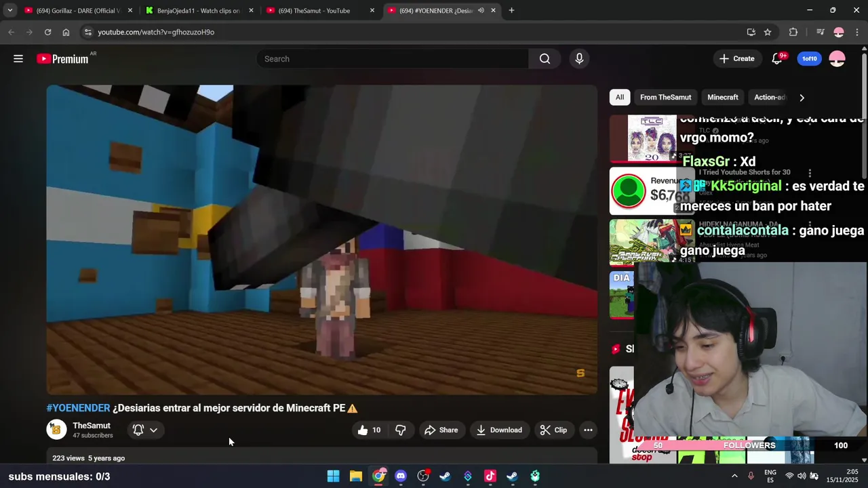This screenshot has width=868, height=488.
Task: View site information icon in address bar
Action: 87,32
